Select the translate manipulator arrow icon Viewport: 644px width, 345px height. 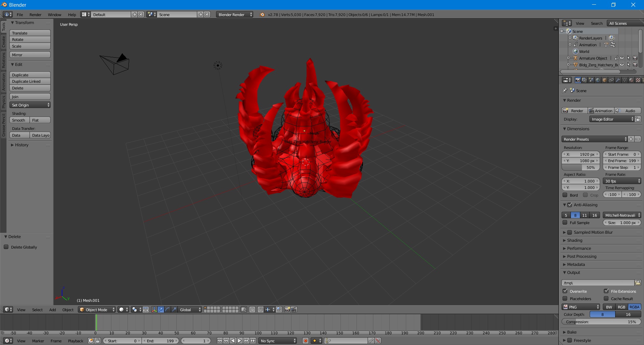pyautogui.click(x=161, y=309)
